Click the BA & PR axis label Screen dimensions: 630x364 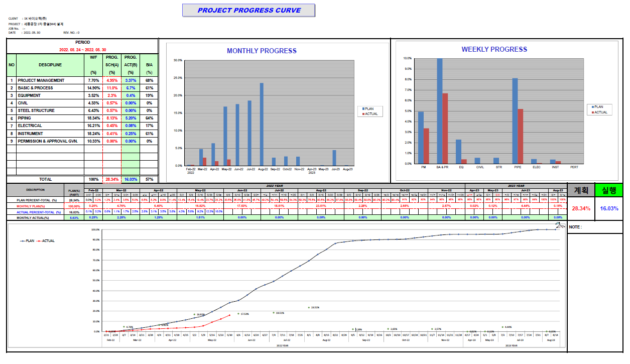[442, 167]
